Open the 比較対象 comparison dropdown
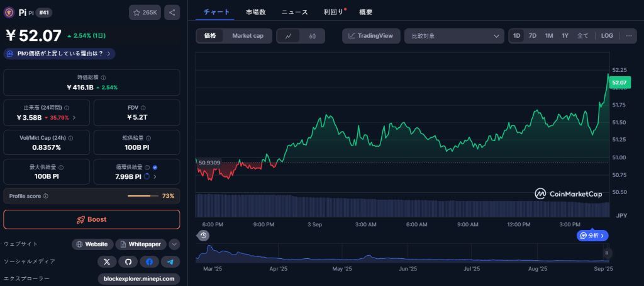Screen dimensions: 644x286 (x=454, y=36)
